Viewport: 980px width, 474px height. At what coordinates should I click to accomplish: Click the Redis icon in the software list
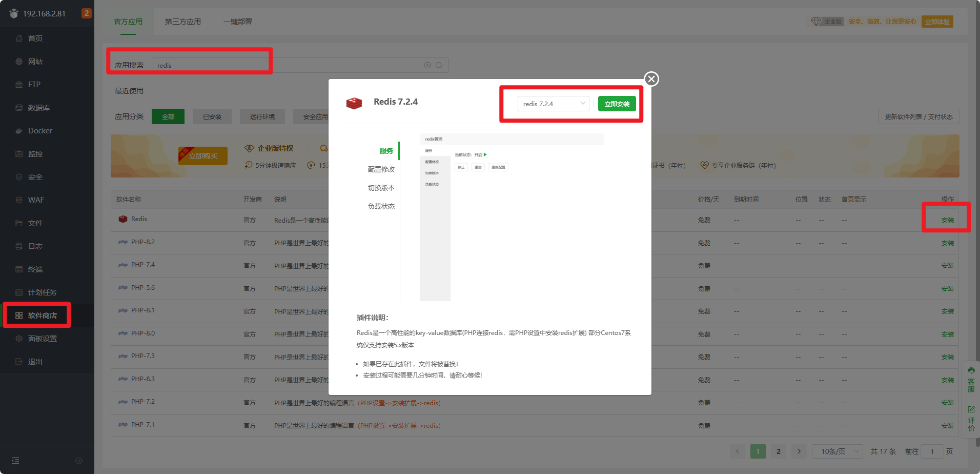pos(123,219)
